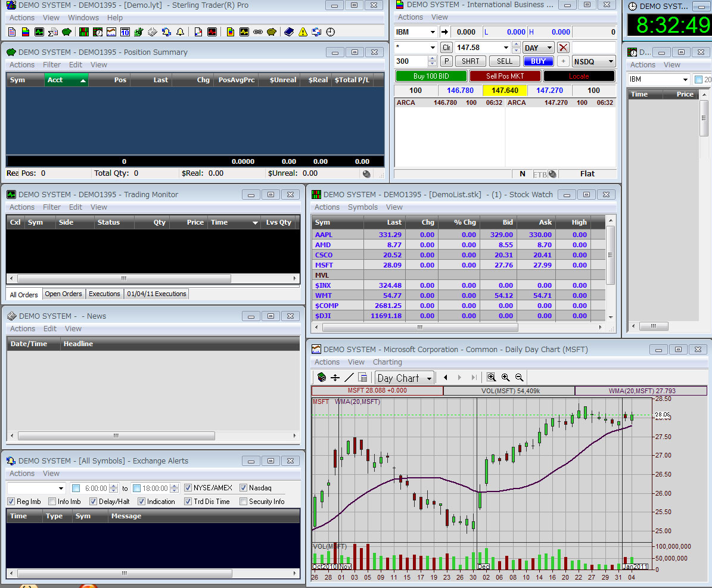
Task: Click the 300 quantity input field
Action: 411,61
